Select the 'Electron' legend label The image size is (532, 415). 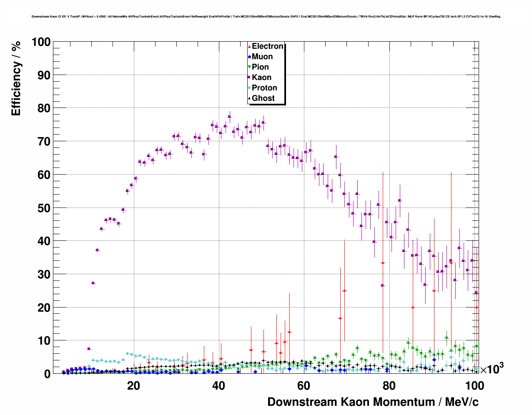268,46
